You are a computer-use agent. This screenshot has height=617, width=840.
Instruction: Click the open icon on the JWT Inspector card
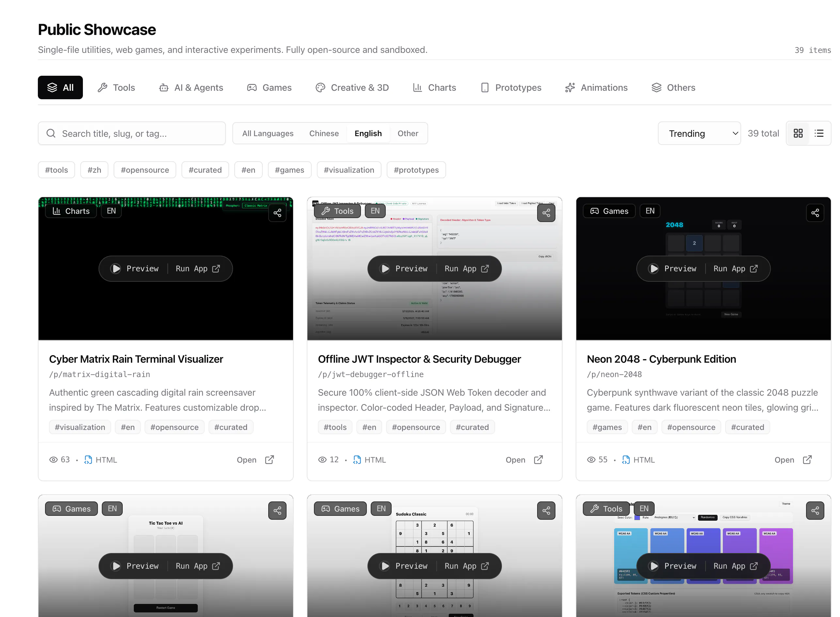click(538, 459)
